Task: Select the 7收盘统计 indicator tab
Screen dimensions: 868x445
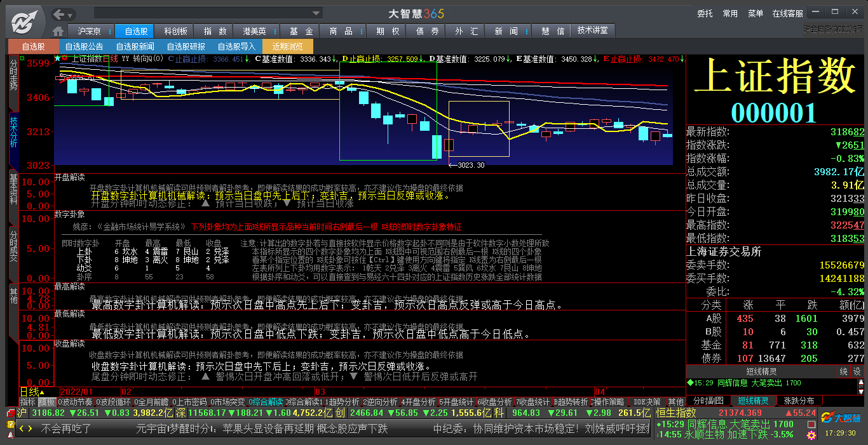Action: [532, 402]
